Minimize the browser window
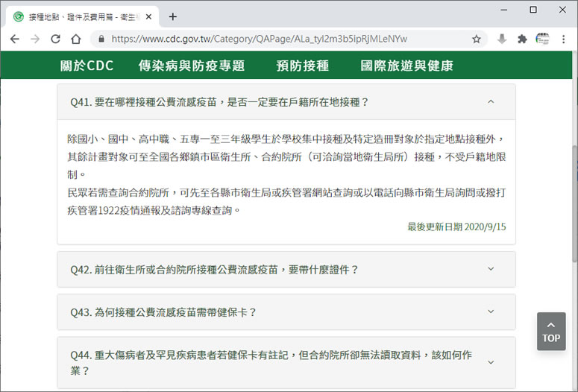578x392 pixels. (504, 10)
